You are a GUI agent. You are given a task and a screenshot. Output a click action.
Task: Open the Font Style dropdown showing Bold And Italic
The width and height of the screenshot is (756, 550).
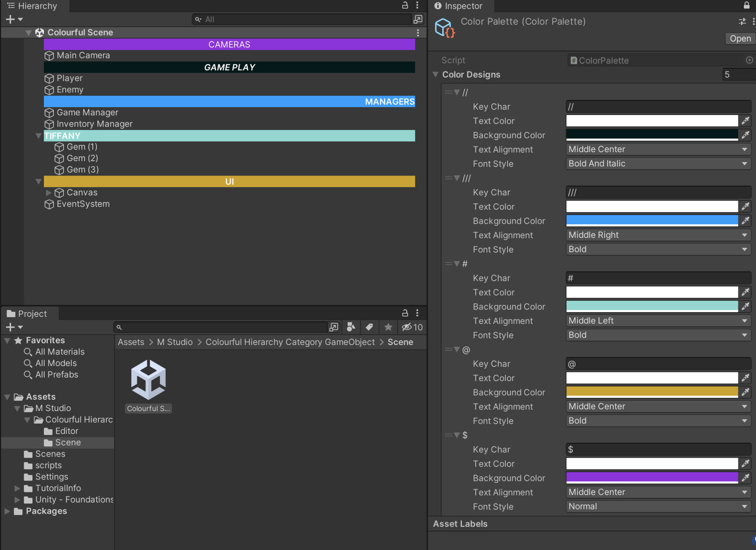click(x=657, y=164)
